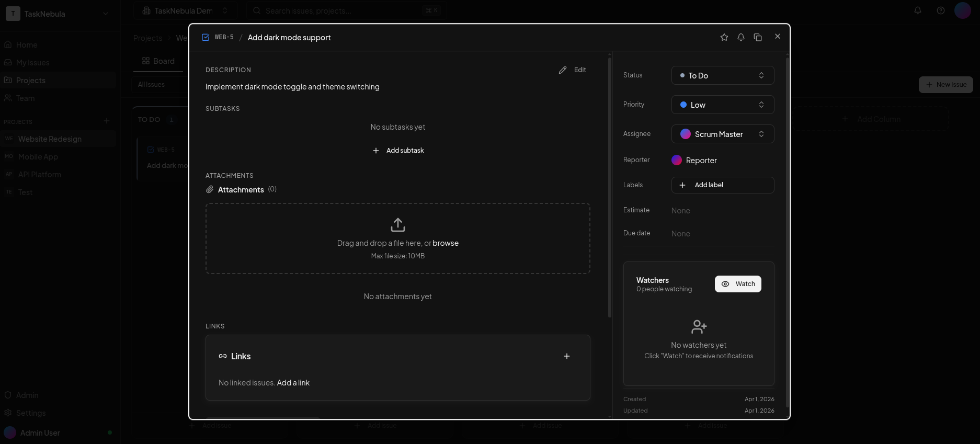This screenshot has height=444, width=980.
Task: Add a new project with the plus beside PROJECTS
Action: tap(107, 121)
